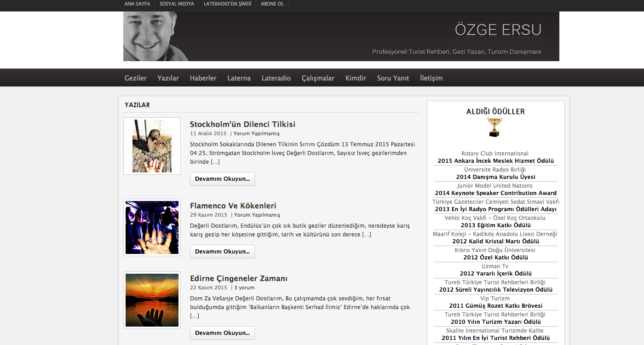This screenshot has width=644, height=345.
Task: Open the Soru Yanıt navigation item
Action: [x=393, y=78]
